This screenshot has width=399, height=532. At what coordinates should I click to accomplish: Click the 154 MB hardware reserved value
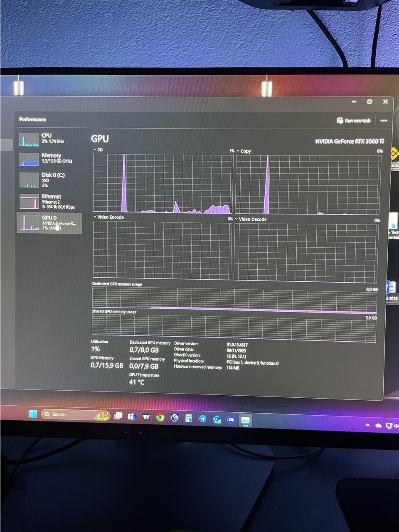[x=233, y=368]
